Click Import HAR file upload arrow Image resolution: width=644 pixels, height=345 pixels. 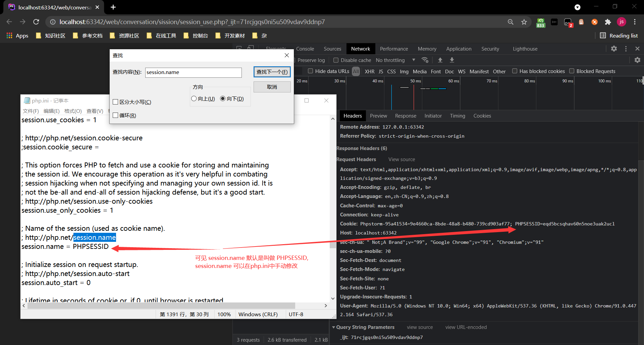click(x=440, y=60)
